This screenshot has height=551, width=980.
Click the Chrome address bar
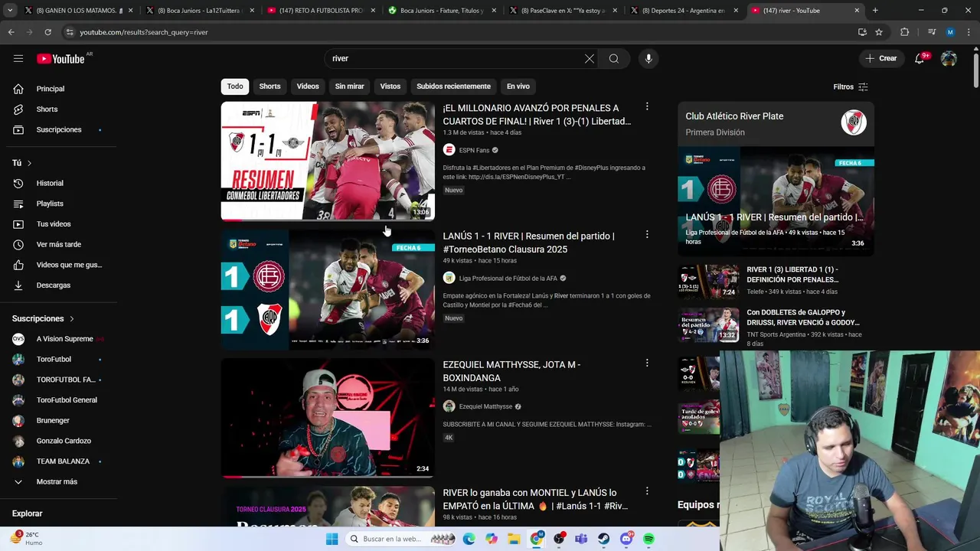(459, 32)
